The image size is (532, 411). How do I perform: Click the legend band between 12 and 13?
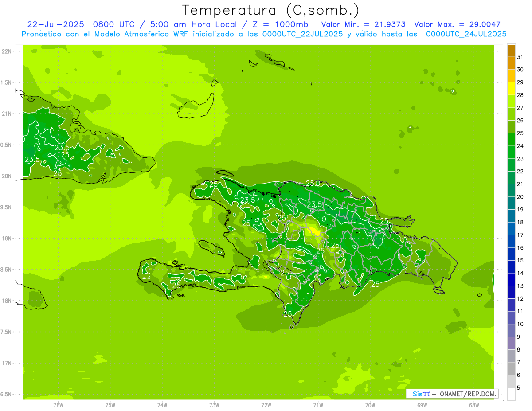511,292
